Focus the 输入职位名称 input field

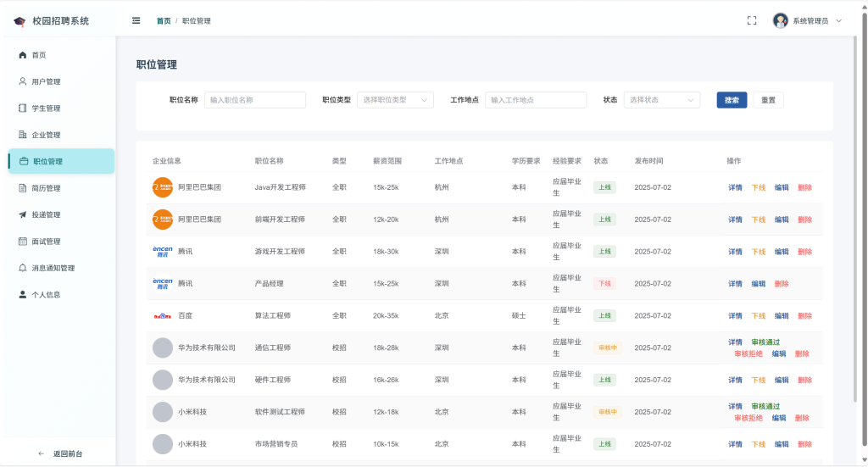point(255,100)
